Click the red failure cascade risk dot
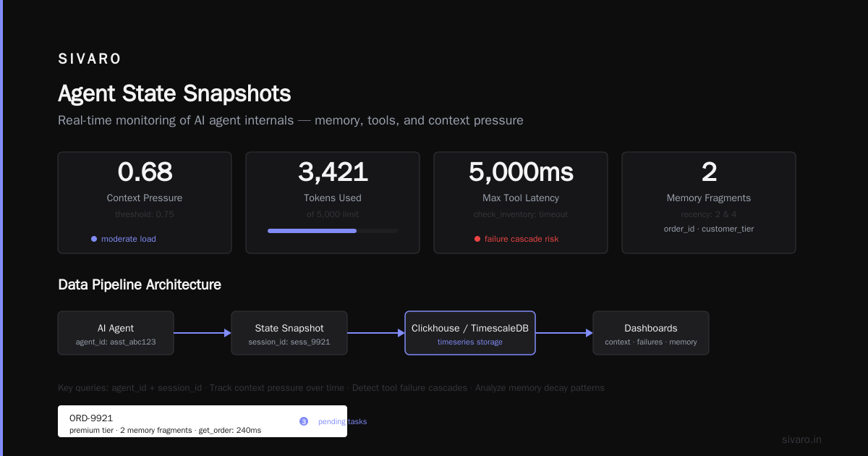This screenshot has height=456, width=868. (477, 239)
